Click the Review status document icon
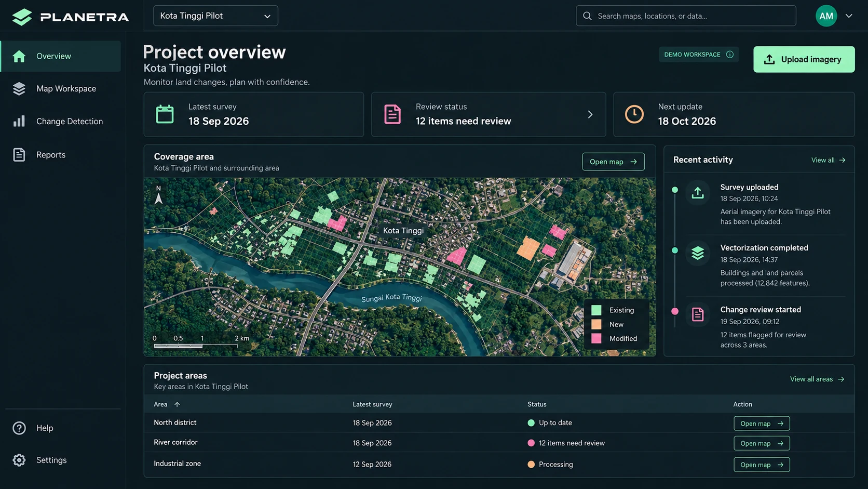Image resolution: width=868 pixels, height=489 pixels. tap(392, 114)
